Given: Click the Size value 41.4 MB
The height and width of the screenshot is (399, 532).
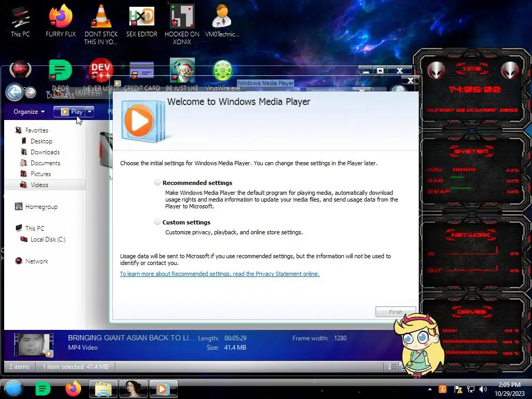Looking at the screenshot, I should point(235,348).
